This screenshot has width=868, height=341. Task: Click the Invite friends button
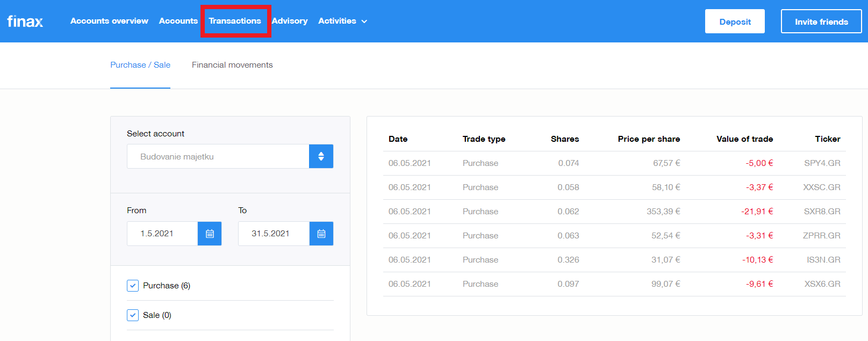pyautogui.click(x=821, y=21)
